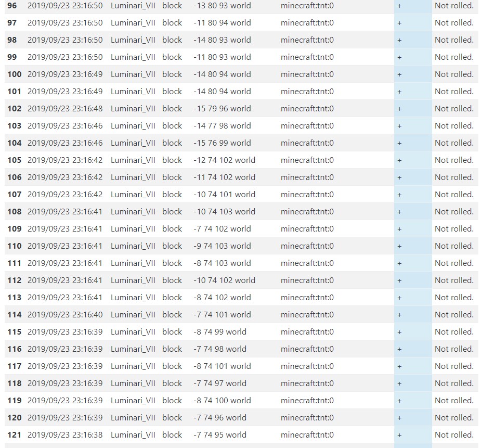
Task: Click timestamp 23:16:38 in row 121
Action: [x=65, y=435]
